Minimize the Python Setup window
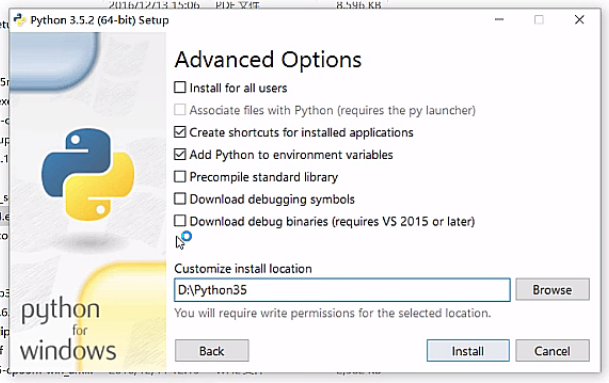The height and width of the screenshot is (383, 609). point(499,19)
